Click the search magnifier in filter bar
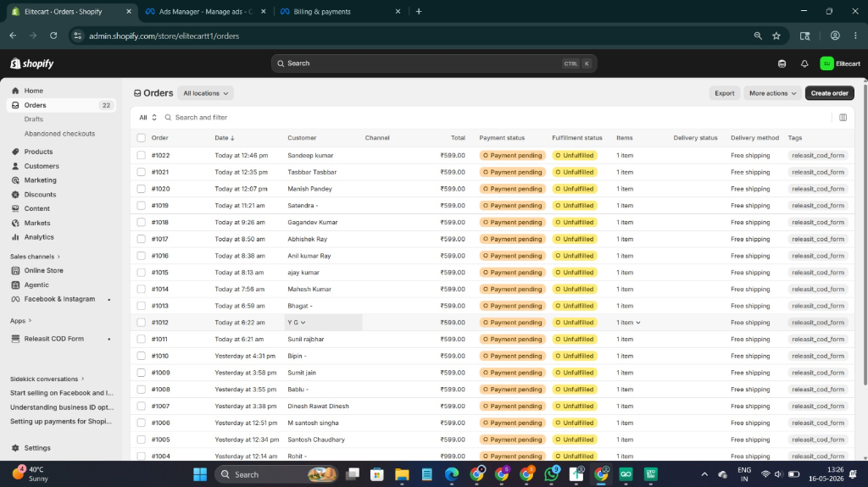 click(x=169, y=118)
